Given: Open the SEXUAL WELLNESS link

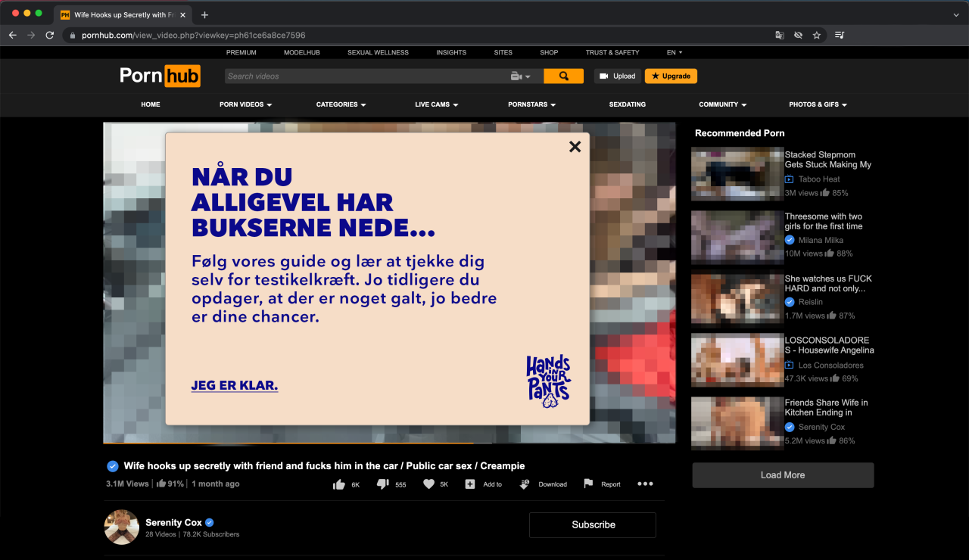Looking at the screenshot, I should coord(378,53).
